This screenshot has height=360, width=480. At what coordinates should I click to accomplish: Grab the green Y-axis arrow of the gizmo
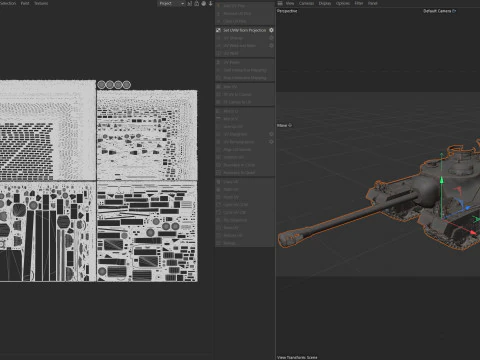coord(441,180)
